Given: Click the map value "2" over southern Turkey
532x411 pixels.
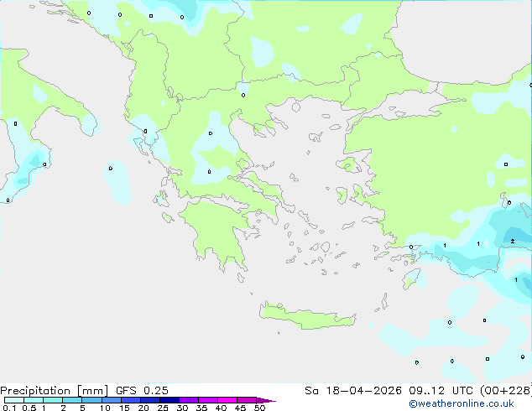Looking at the screenshot, I should coord(513,242).
